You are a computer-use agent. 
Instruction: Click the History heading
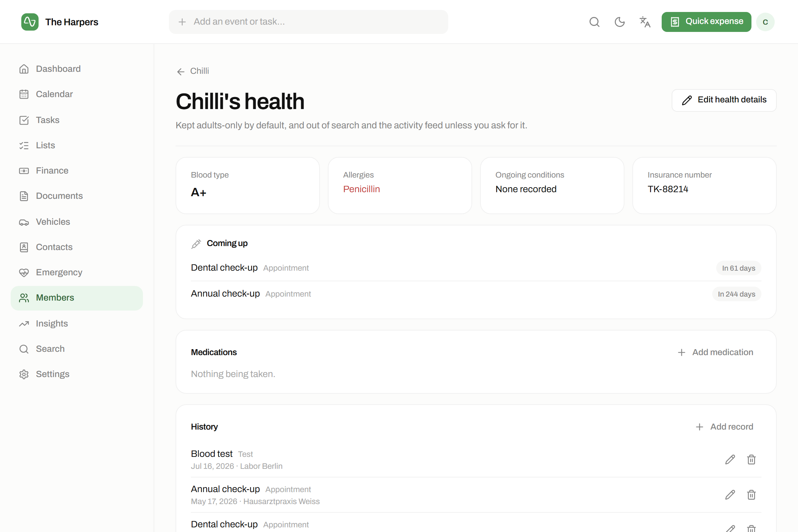[x=204, y=427]
